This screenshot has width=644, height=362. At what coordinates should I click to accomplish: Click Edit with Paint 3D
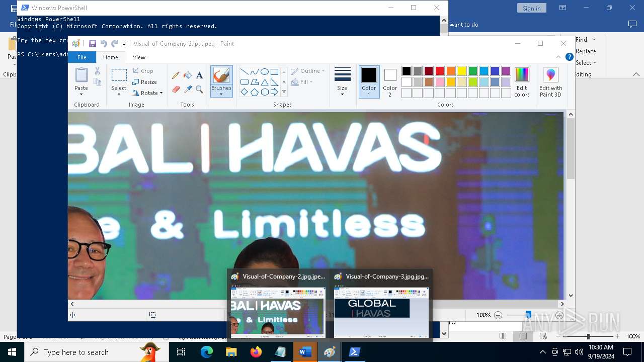pos(551,82)
